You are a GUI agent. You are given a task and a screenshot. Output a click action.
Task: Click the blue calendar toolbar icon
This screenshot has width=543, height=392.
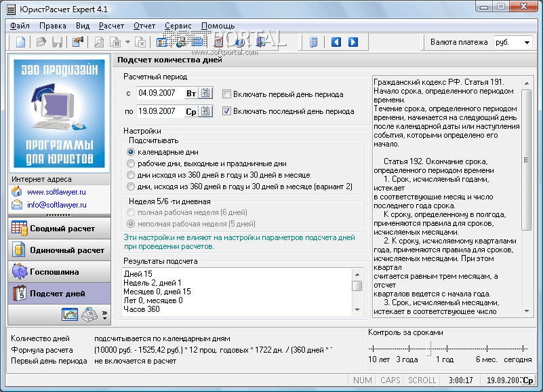pos(197,42)
